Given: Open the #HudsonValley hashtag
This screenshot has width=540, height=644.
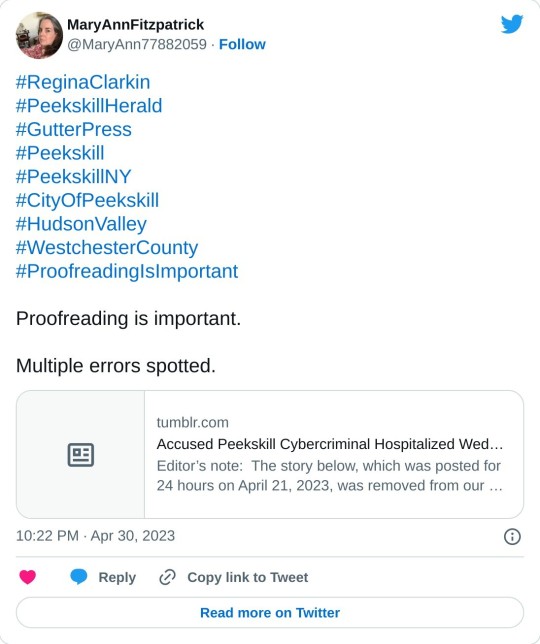Looking at the screenshot, I should click(x=81, y=224).
